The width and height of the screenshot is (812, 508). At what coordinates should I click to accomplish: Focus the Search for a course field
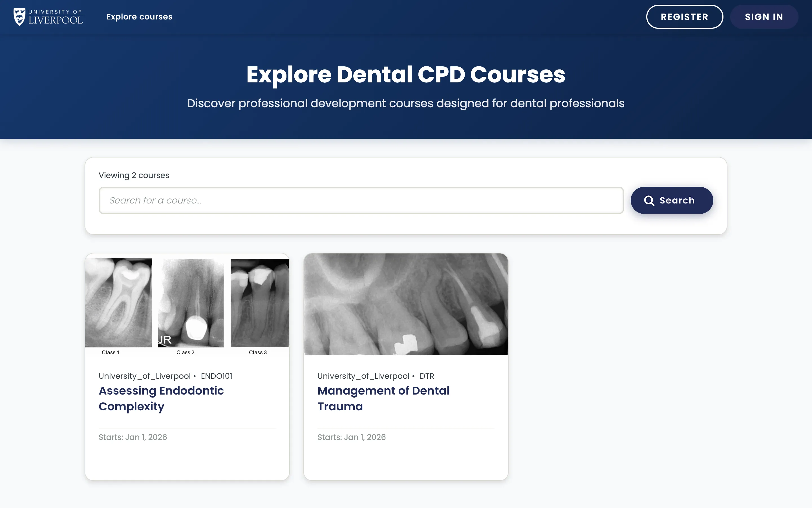tap(361, 200)
